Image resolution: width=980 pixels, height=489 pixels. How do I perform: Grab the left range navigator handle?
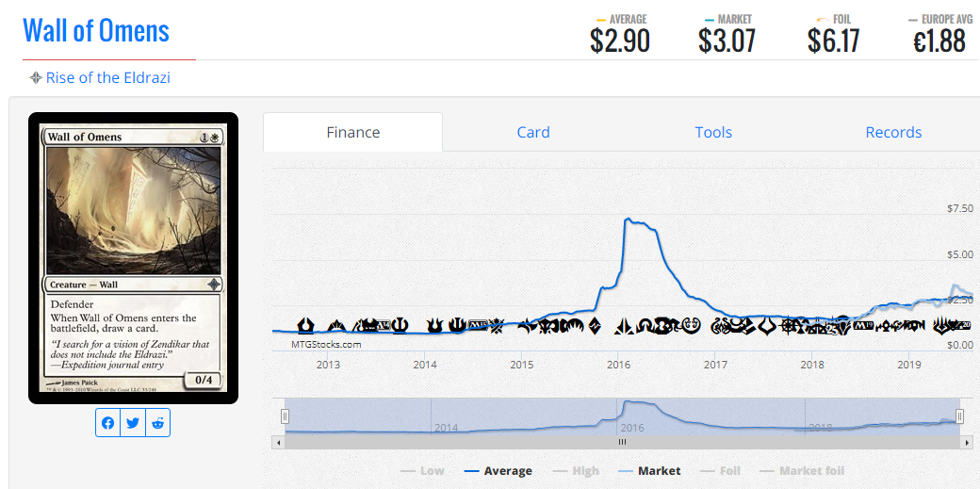pos(285,416)
